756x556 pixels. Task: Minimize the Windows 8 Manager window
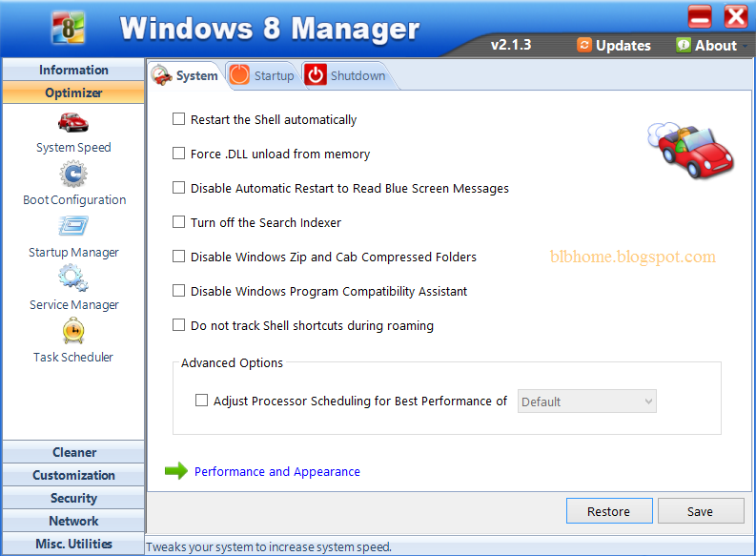coord(700,17)
